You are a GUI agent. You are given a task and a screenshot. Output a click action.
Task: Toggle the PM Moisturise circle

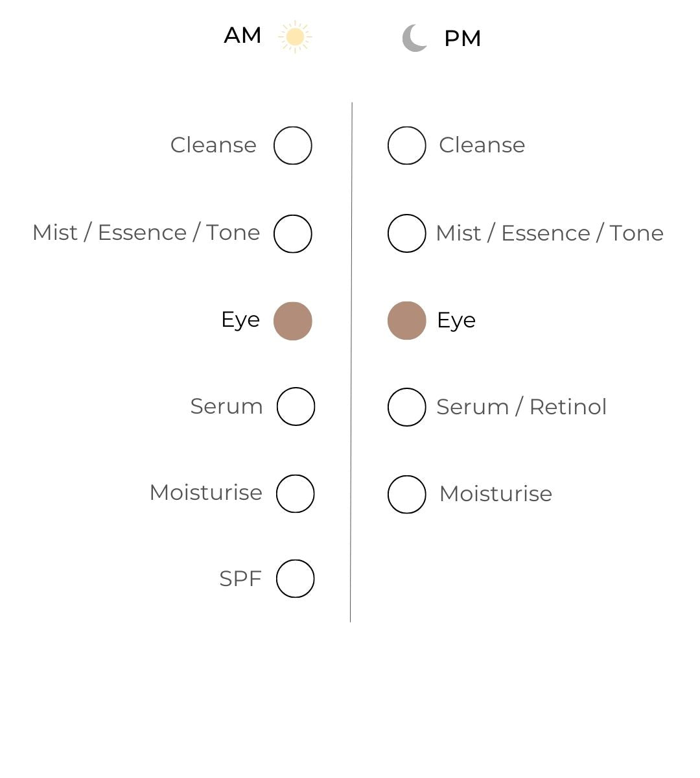point(407,494)
